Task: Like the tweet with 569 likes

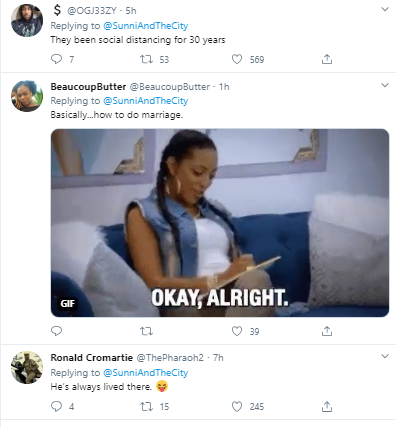Action: (x=237, y=59)
